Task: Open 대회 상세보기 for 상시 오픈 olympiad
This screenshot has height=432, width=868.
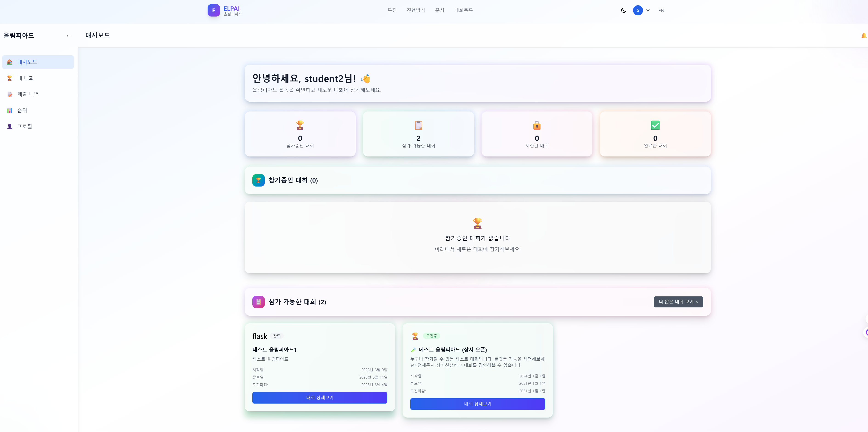Action: pos(477,404)
